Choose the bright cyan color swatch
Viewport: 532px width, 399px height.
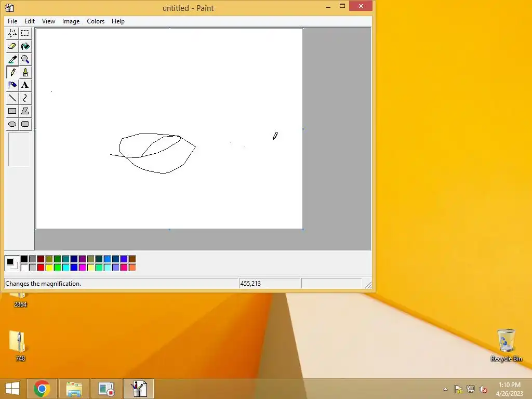pos(66,268)
